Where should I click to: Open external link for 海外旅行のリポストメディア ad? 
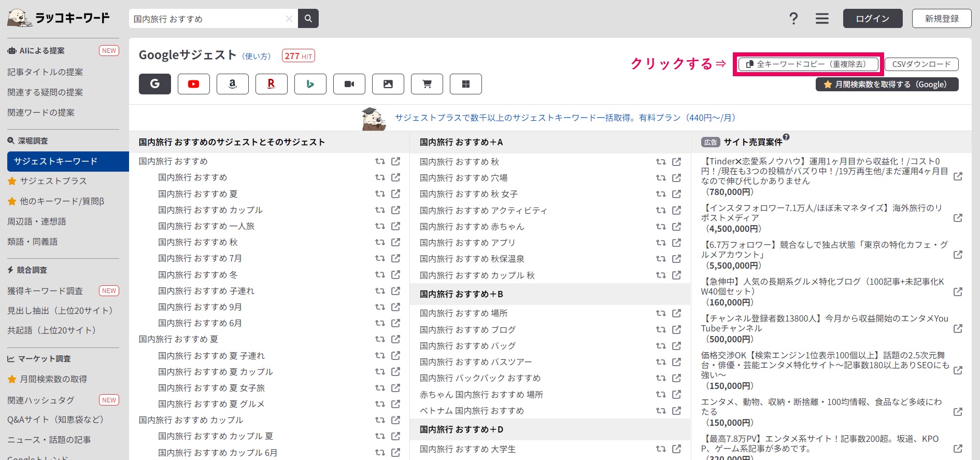958,218
